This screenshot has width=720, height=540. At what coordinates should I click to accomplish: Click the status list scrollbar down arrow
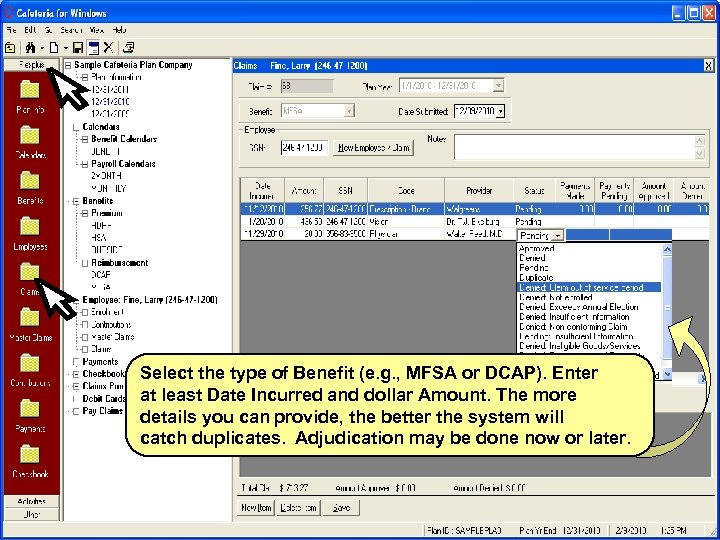click(x=667, y=375)
